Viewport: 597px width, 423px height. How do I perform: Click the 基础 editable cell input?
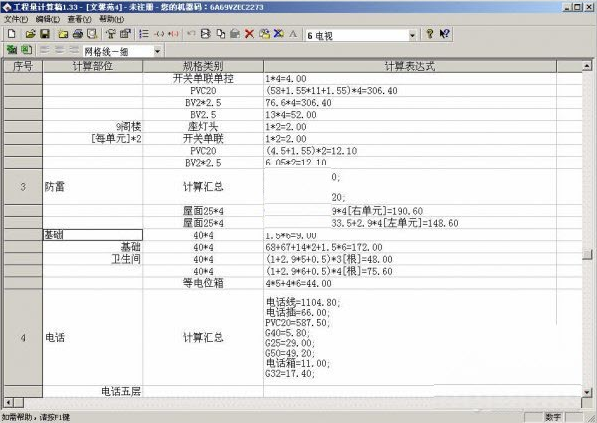(93, 235)
